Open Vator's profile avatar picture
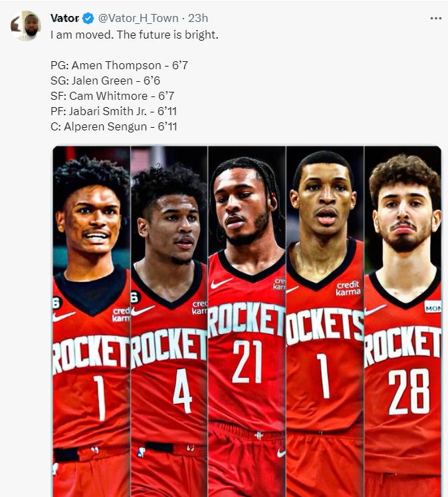This screenshot has width=448, height=497. pyautogui.click(x=26, y=26)
